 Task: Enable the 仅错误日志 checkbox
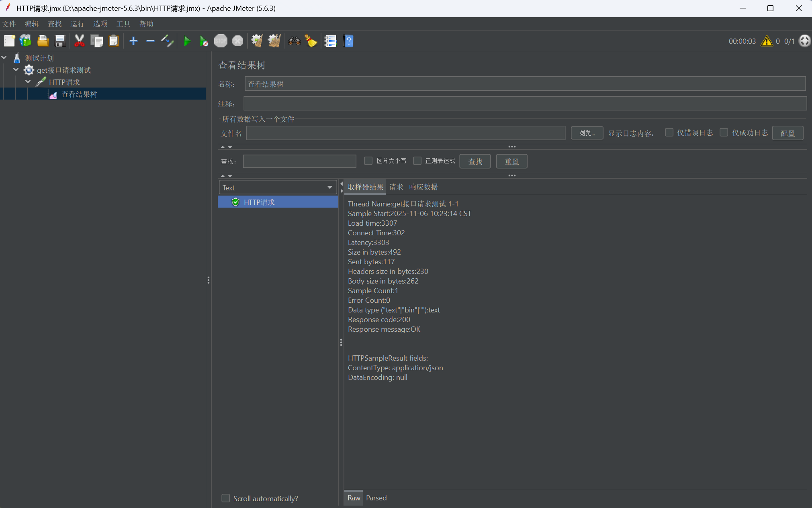(669, 133)
